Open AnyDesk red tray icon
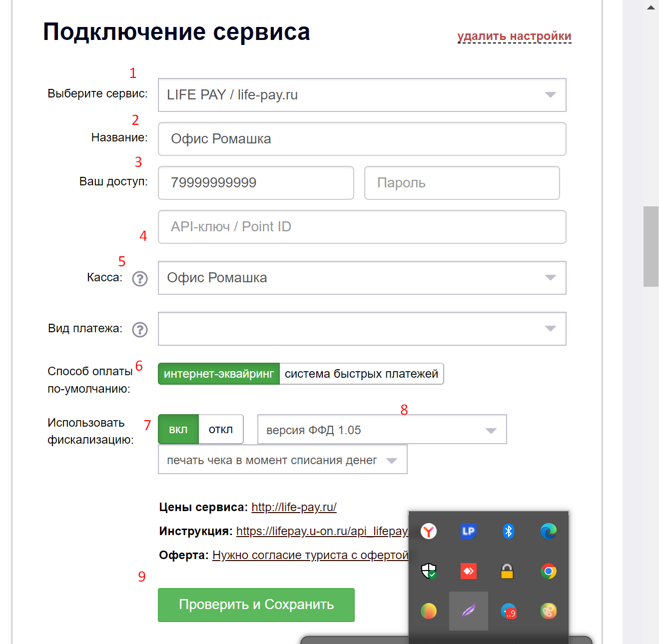 click(x=468, y=571)
